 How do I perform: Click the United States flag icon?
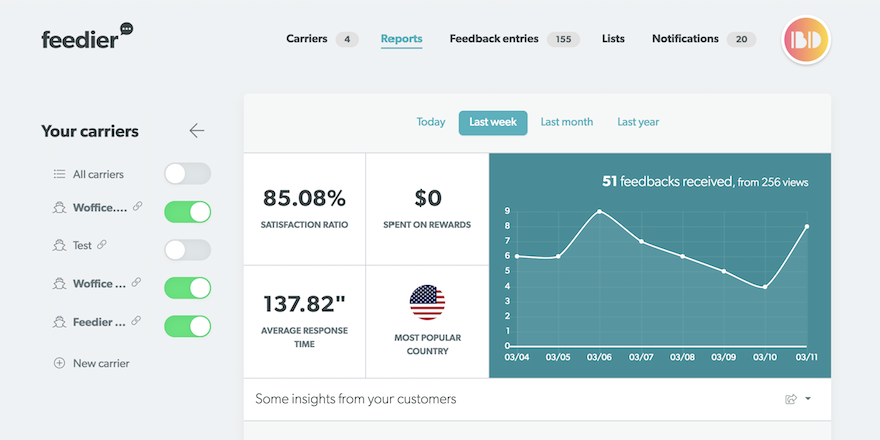[x=427, y=302]
